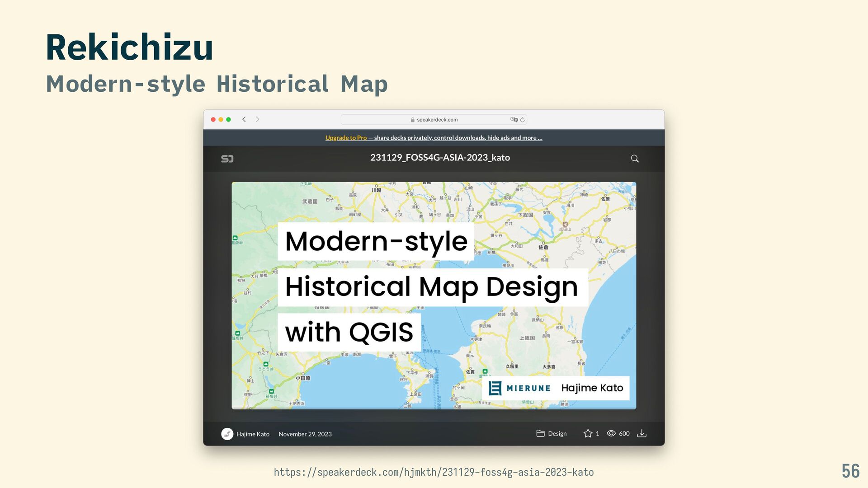The width and height of the screenshot is (868, 488).
Task: Click the translate icon in address bar
Action: pyautogui.click(x=514, y=120)
